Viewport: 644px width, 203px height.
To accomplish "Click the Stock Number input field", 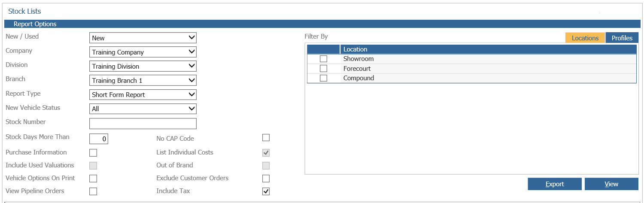I will coord(143,124).
